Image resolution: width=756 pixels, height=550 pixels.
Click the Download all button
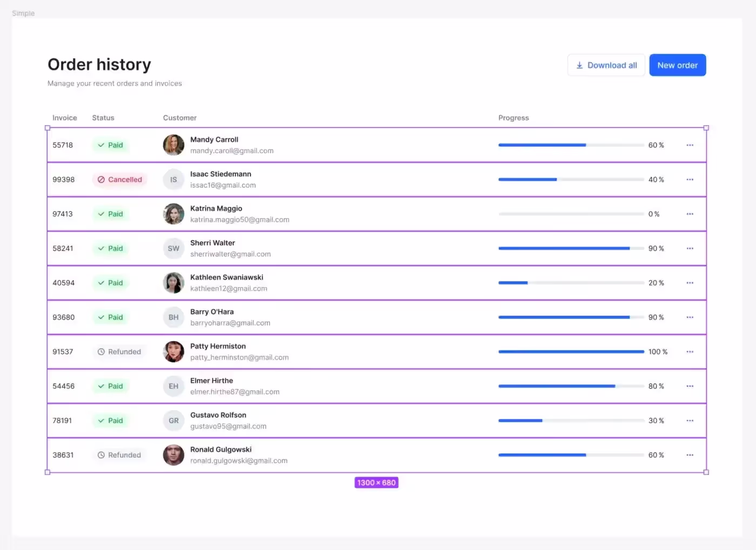click(606, 65)
